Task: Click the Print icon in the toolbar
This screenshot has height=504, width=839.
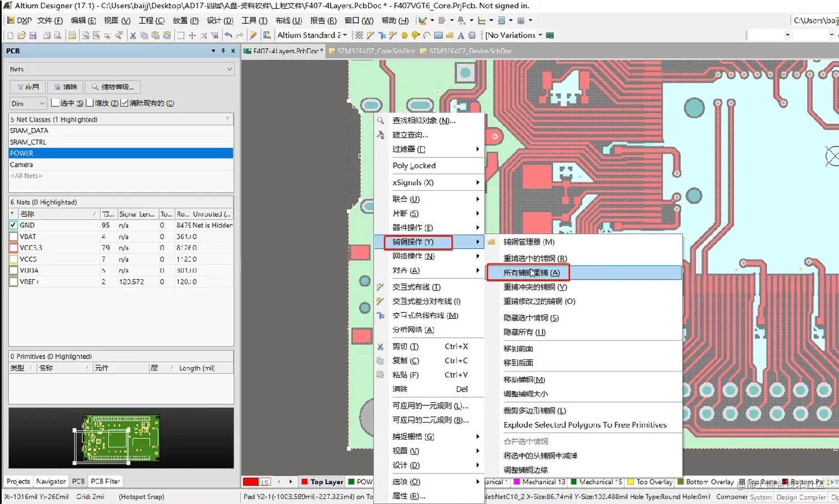Action: tap(47, 35)
